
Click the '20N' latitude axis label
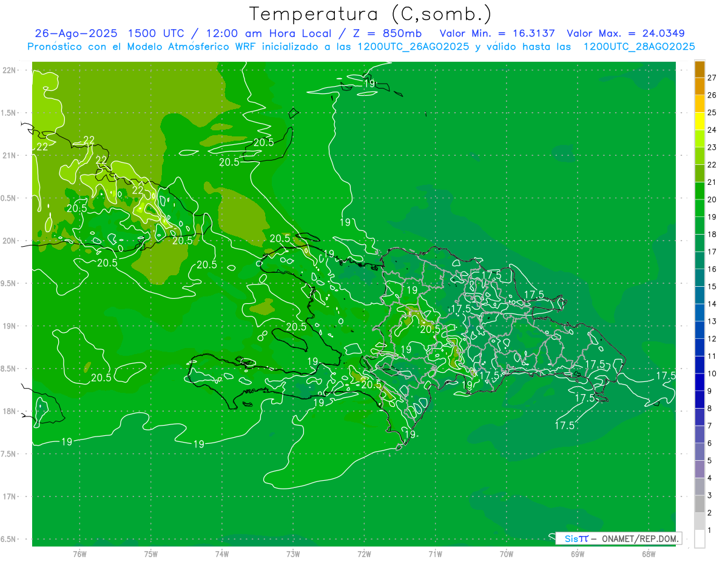click(x=10, y=241)
